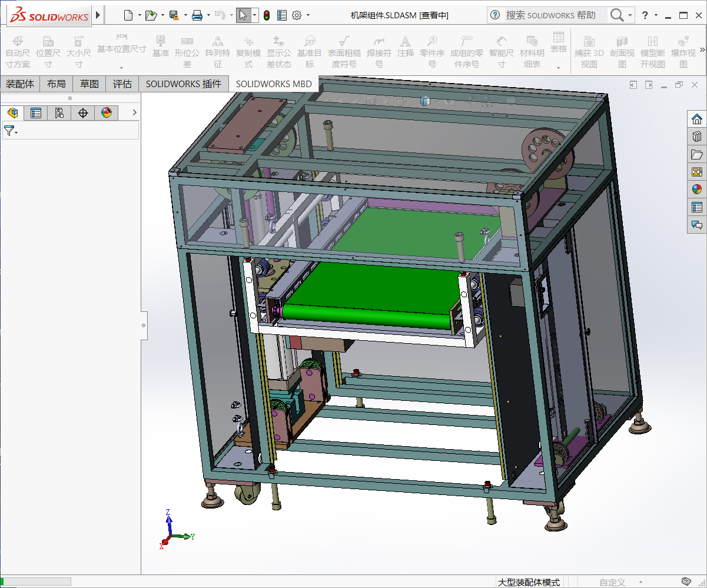Open the 捕获 3D 视图 tool
This screenshot has height=588, width=707.
589,52
